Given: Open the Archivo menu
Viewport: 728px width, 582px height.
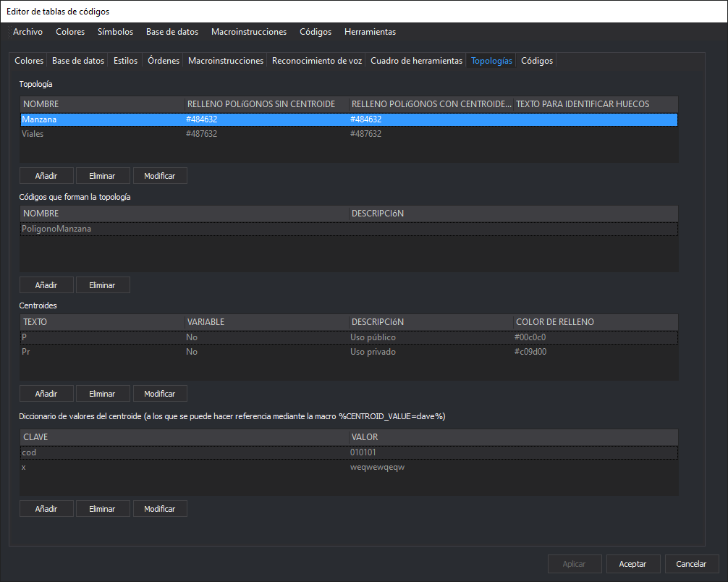Looking at the screenshot, I should click(27, 32).
